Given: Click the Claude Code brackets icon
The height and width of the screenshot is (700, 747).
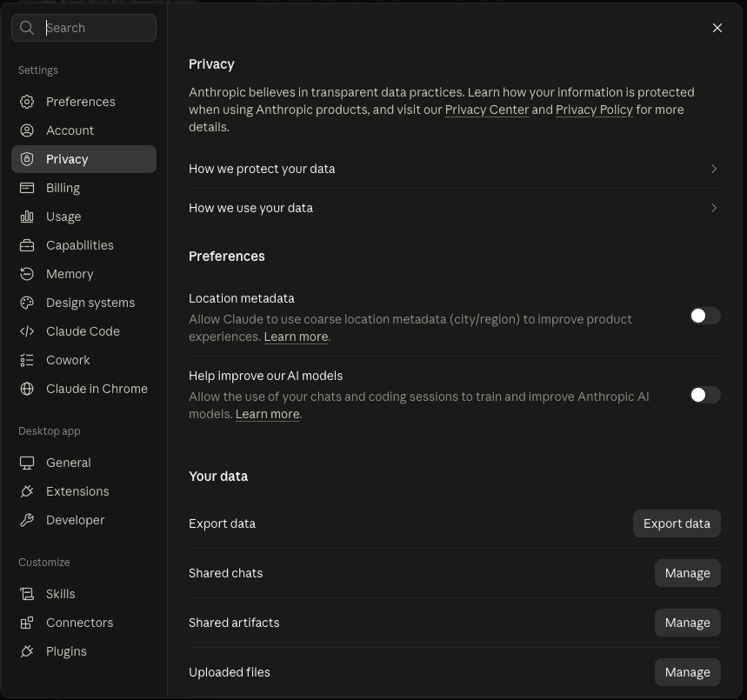Looking at the screenshot, I should coord(27,331).
